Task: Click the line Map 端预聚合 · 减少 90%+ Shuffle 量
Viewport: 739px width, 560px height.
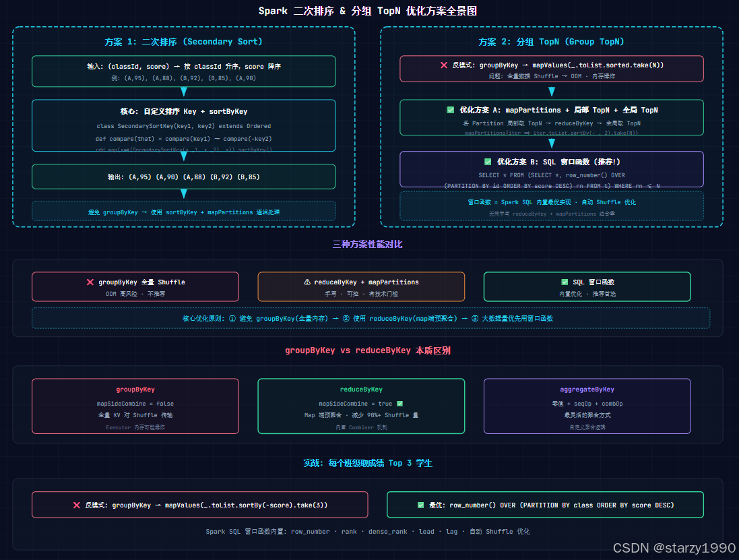Action: [x=361, y=415]
